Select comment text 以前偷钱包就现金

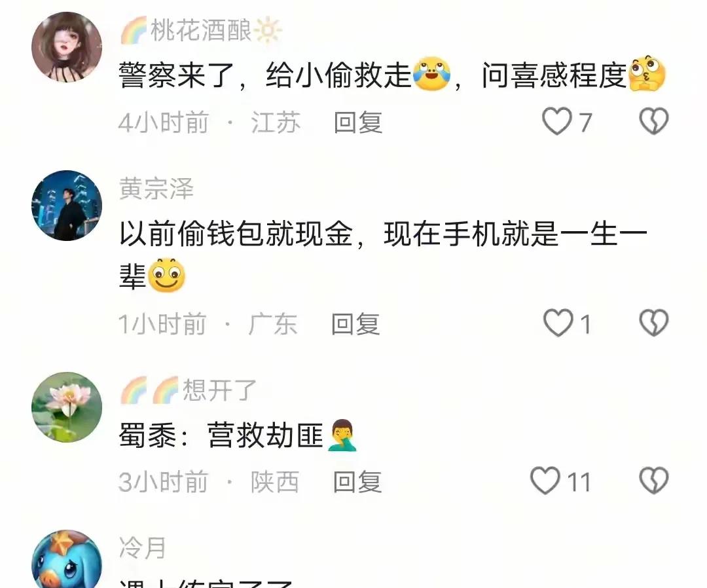[x=236, y=234]
